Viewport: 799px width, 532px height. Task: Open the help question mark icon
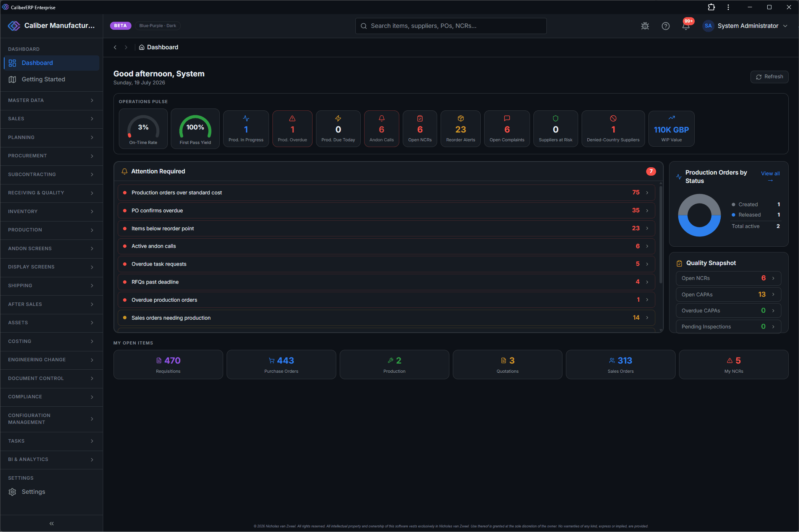(x=666, y=26)
